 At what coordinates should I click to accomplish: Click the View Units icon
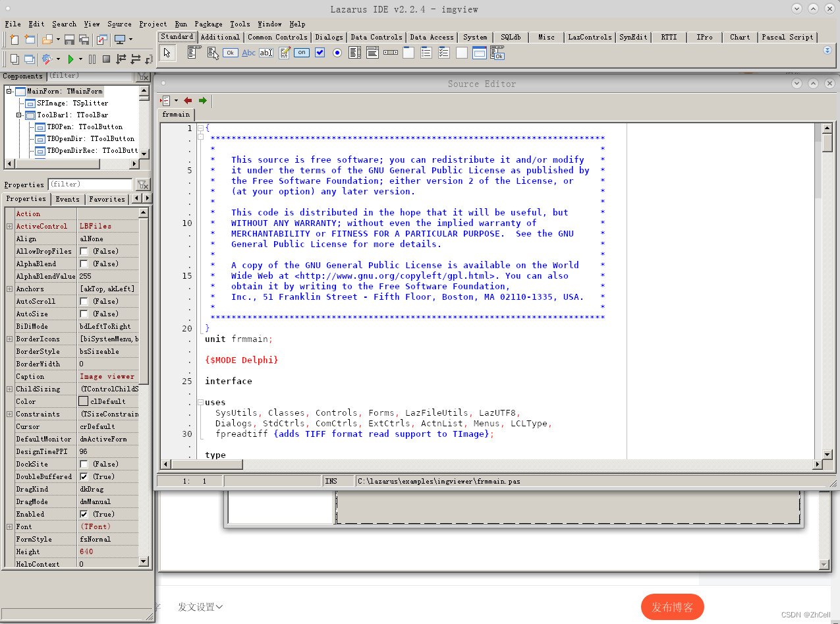[x=14, y=59]
